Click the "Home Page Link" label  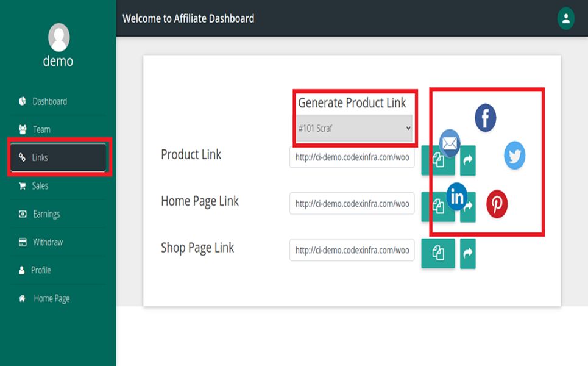[200, 201]
